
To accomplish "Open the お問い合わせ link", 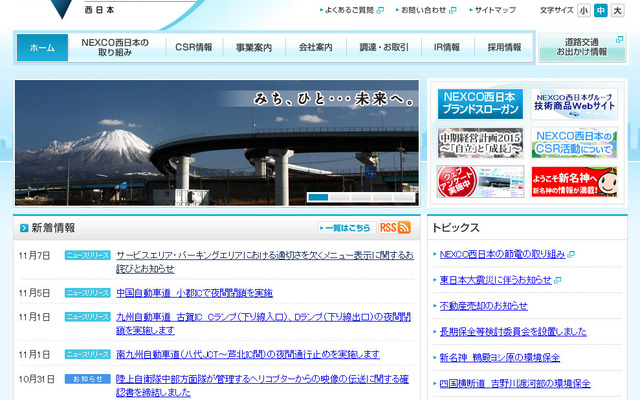I will tap(423, 10).
